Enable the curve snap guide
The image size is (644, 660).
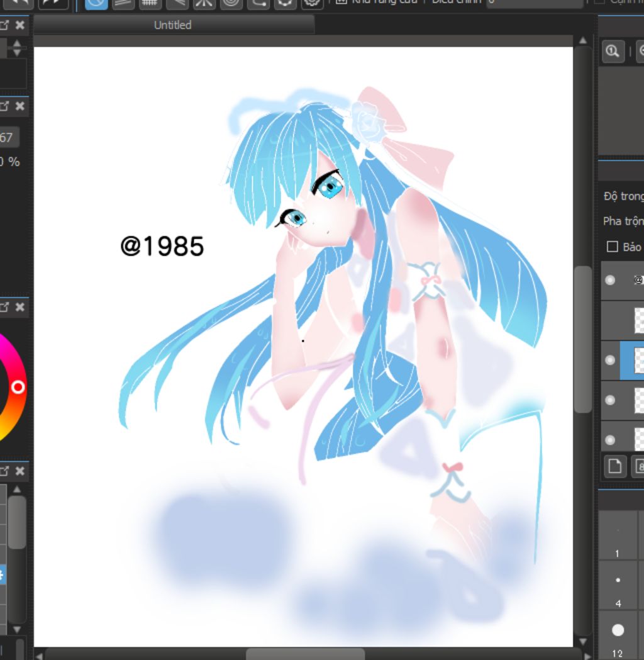pyautogui.click(x=258, y=4)
